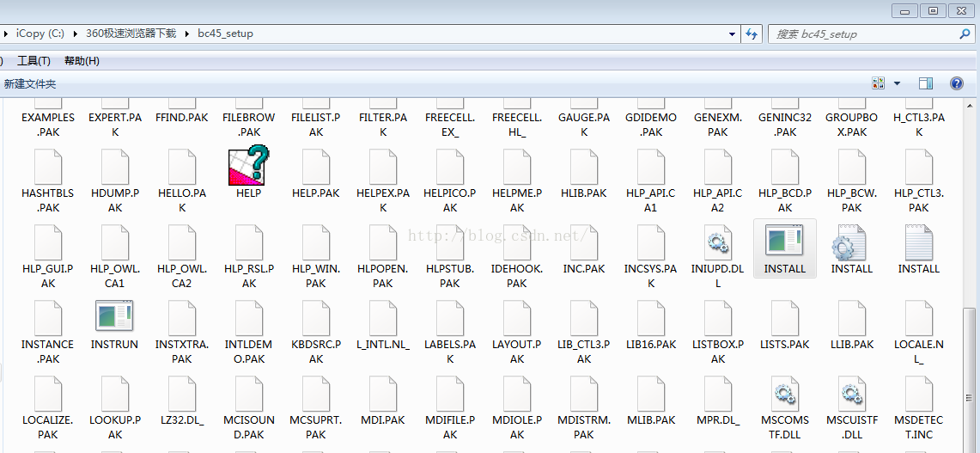Click the FFIND.PAK file name
The height and width of the screenshot is (453, 980).
click(182, 118)
